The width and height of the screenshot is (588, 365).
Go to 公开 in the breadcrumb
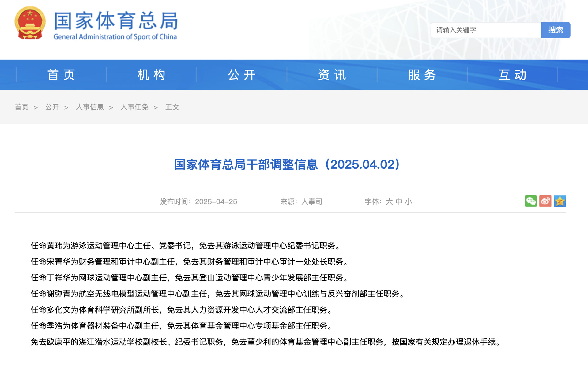click(x=52, y=107)
